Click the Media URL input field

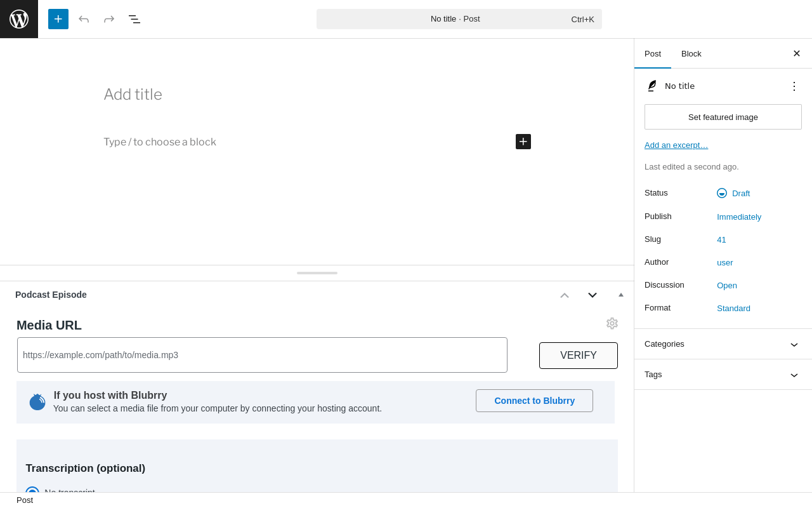pos(262,355)
